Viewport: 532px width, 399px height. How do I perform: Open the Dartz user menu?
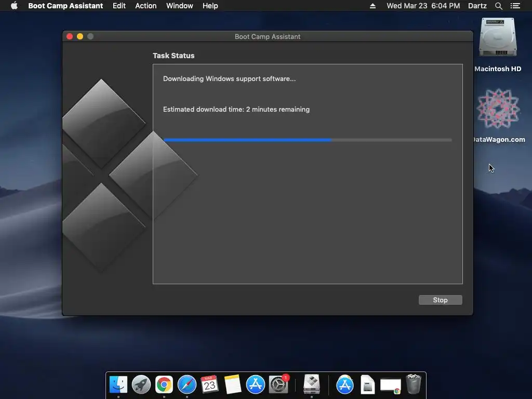point(477,6)
